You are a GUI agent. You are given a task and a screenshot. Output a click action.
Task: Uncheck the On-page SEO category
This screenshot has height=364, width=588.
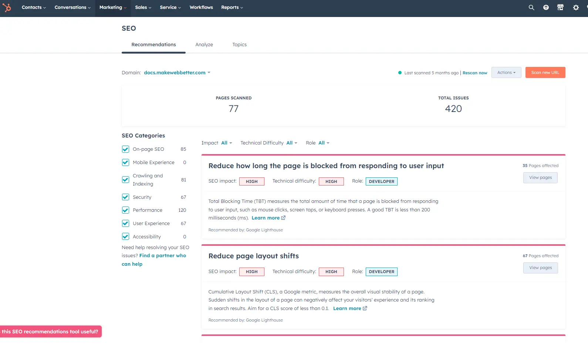pyautogui.click(x=125, y=149)
